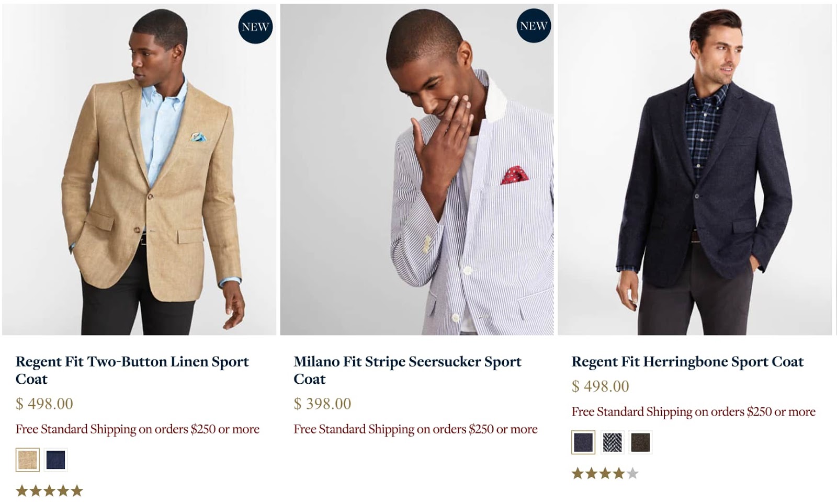Image resolution: width=837 pixels, height=504 pixels.
Task: Select the navy swatch for linen coat
Action: point(55,460)
